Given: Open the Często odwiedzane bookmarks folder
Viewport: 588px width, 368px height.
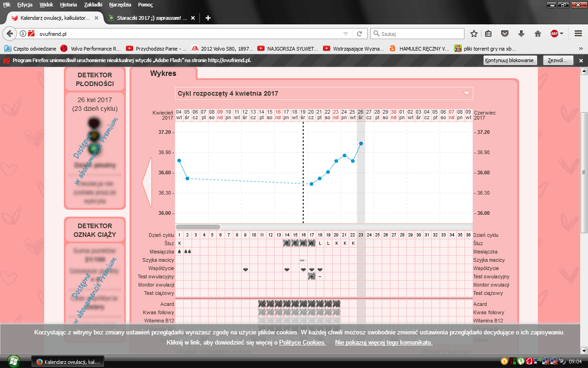Looking at the screenshot, I should 30,48.
